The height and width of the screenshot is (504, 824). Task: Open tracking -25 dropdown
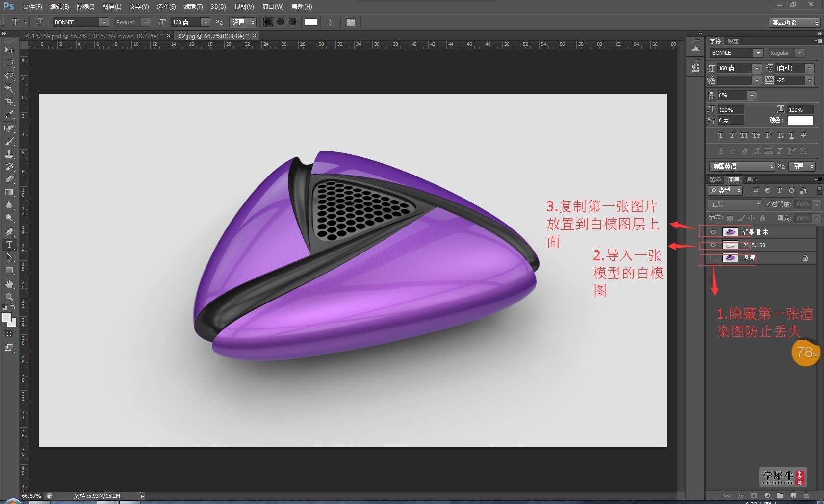809,80
